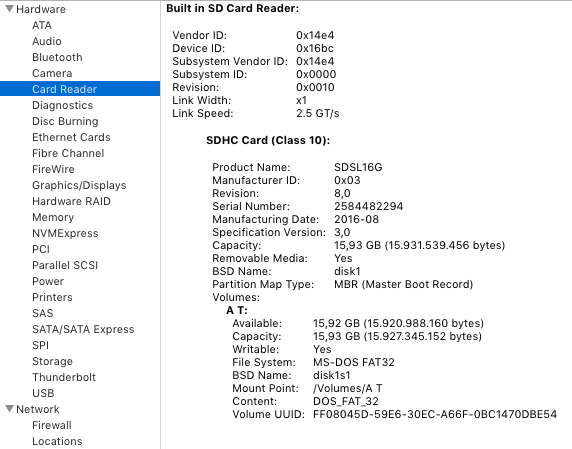The image size is (572, 449).
Task: Select Ethernet Cards entry
Action: coord(71,137)
